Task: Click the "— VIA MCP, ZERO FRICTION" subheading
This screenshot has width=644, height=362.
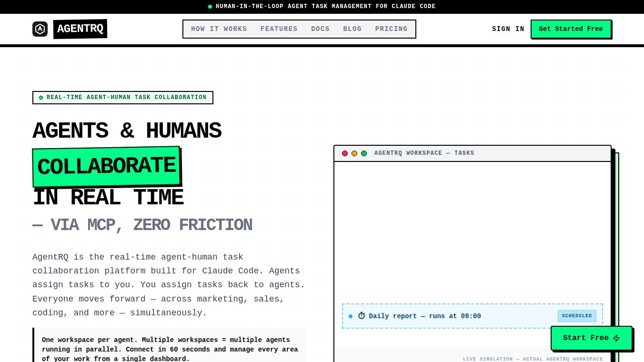Action: [x=142, y=225]
